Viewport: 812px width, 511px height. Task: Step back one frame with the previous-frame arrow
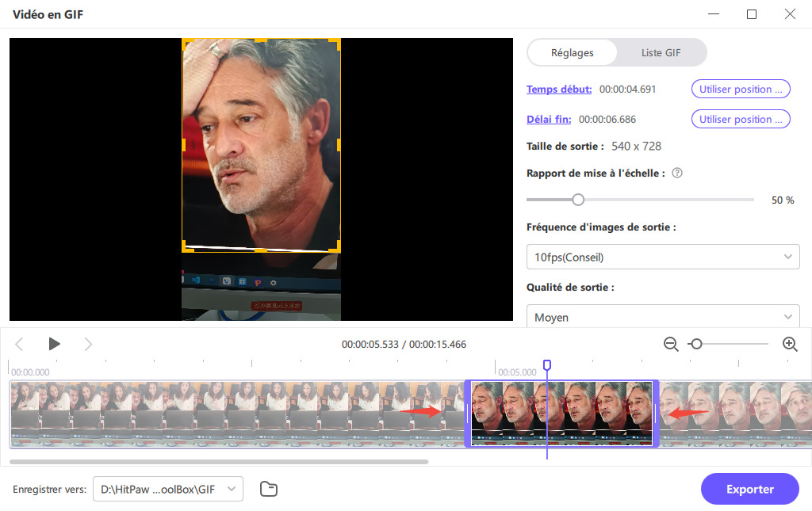click(x=19, y=344)
